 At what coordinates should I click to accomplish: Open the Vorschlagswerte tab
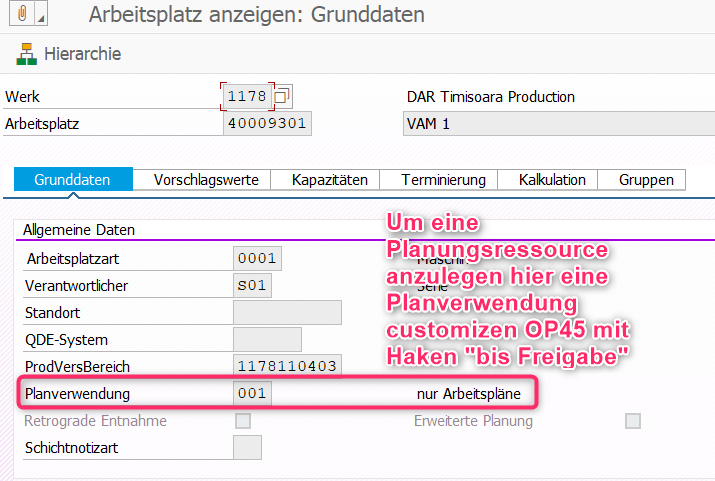point(206,180)
